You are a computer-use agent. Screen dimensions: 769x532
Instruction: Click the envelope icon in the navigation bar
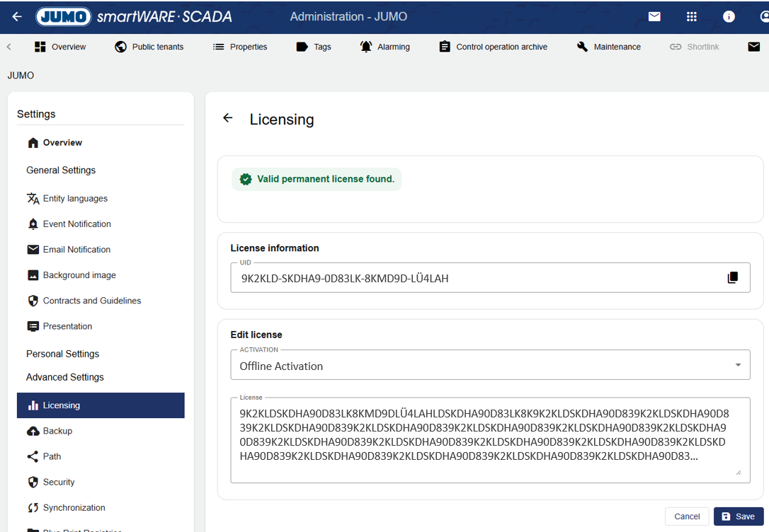tap(754, 47)
